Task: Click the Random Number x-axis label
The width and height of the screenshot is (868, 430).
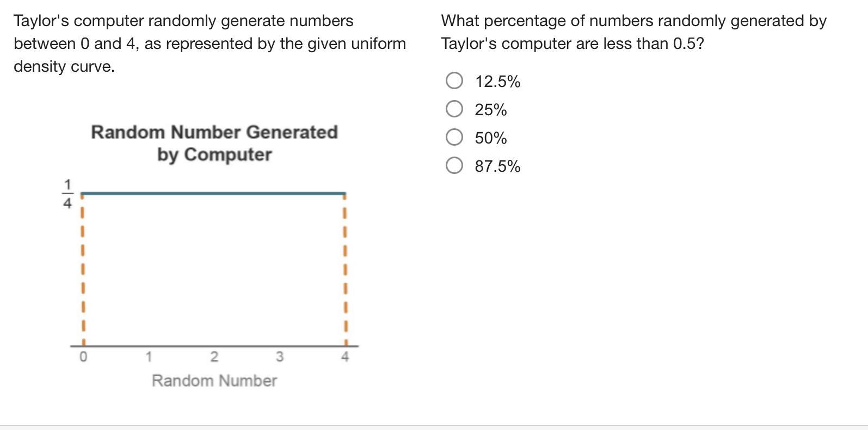Action: pos(214,381)
